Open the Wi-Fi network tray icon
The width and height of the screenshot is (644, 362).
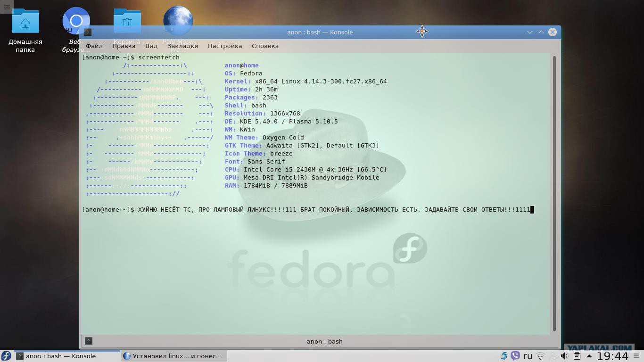coord(540,356)
